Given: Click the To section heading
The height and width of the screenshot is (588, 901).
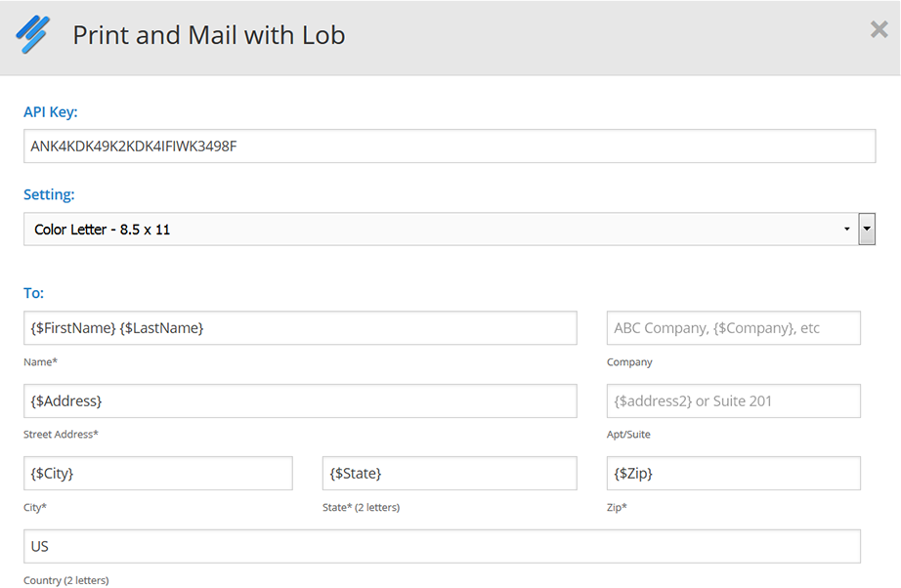Looking at the screenshot, I should pos(34,293).
